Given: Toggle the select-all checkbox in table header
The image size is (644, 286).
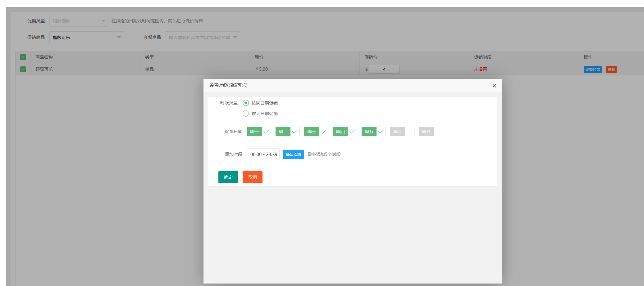Looking at the screenshot, I should point(23,57).
